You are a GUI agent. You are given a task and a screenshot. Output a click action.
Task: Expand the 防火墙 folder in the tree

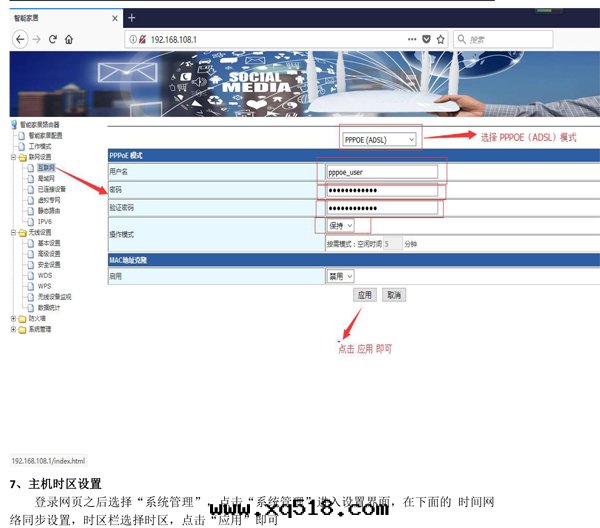[x=13, y=319]
